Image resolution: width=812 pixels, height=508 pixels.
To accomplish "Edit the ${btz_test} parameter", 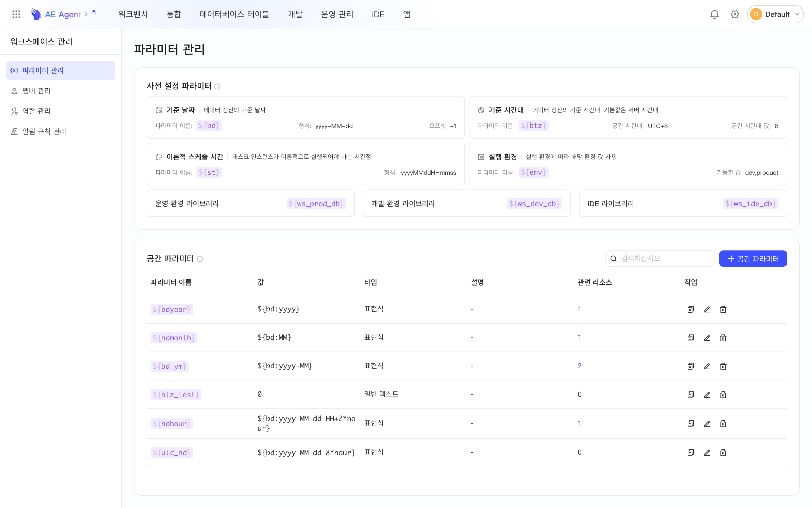I will [707, 394].
